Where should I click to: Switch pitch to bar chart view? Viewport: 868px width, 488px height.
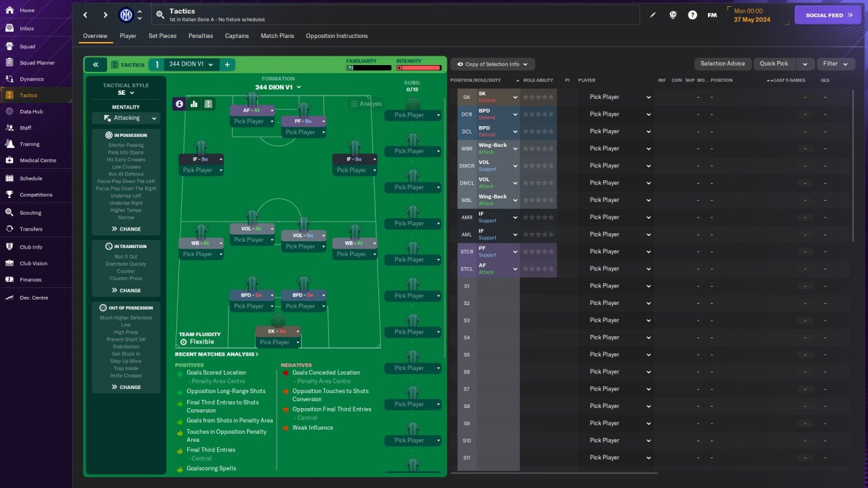click(x=194, y=104)
